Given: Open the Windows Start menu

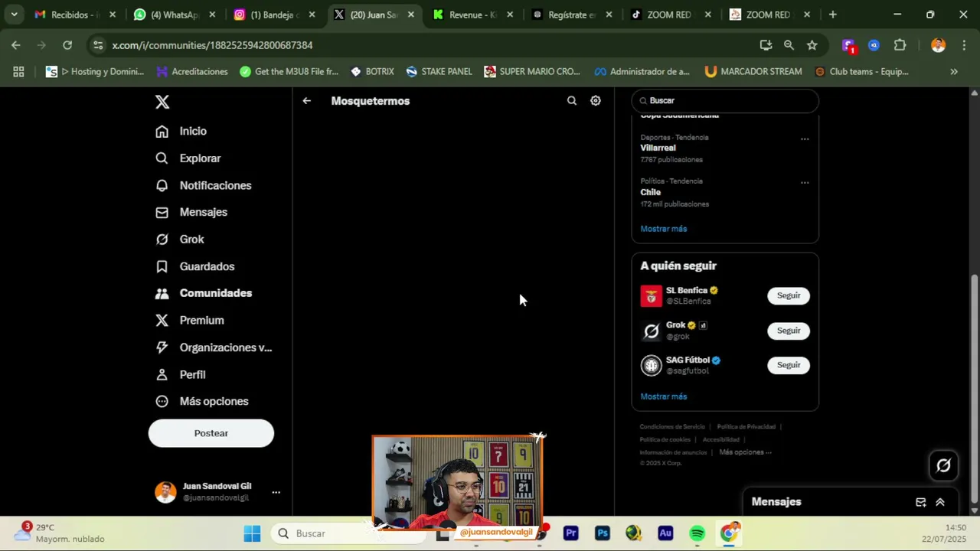Looking at the screenshot, I should point(252,533).
